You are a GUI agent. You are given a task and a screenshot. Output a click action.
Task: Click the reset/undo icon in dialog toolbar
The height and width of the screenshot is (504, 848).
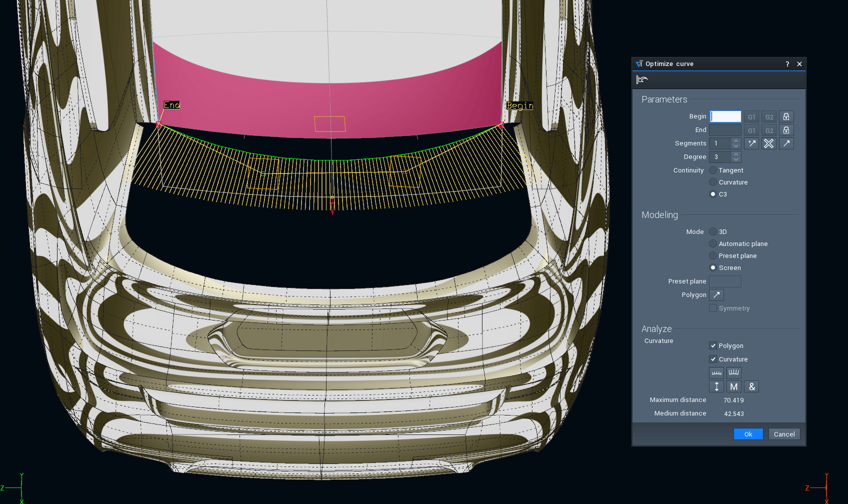[x=642, y=79]
